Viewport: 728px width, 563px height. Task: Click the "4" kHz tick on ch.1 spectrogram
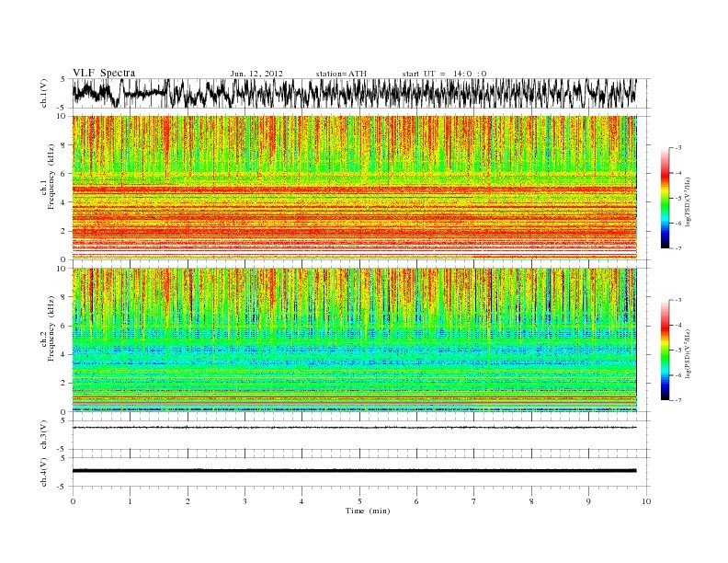[63, 202]
